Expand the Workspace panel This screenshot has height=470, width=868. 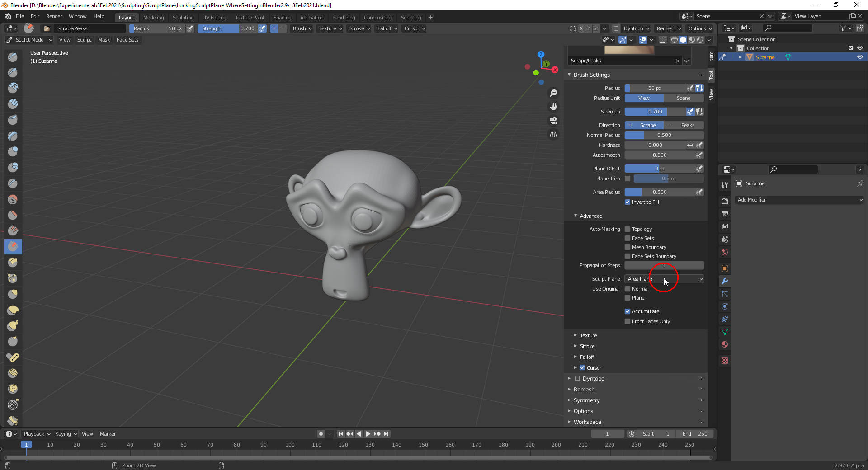587,422
